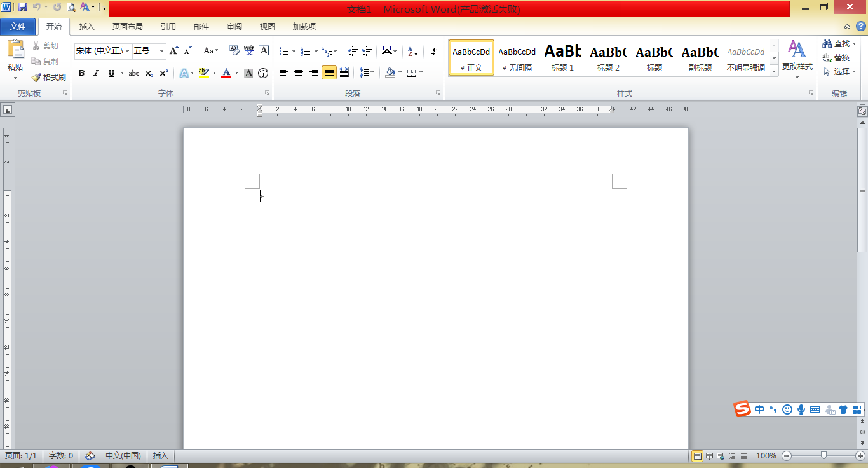Open the borders dropdown arrow
Image resolution: width=868 pixels, height=468 pixels.
coord(421,72)
